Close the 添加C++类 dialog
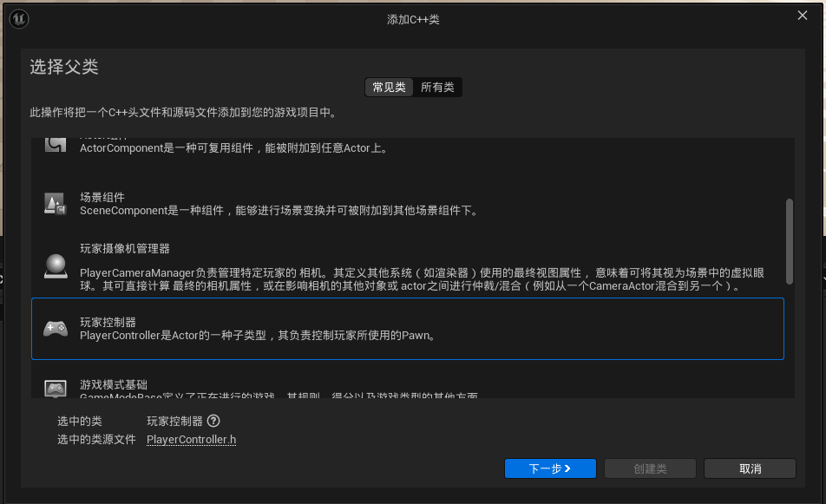This screenshot has width=826, height=504. click(803, 16)
